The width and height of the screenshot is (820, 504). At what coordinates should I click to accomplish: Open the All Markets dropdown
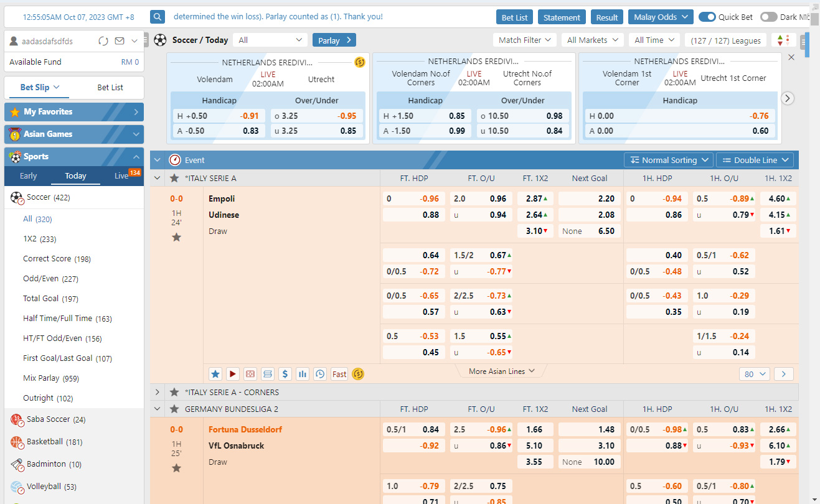click(593, 40)
